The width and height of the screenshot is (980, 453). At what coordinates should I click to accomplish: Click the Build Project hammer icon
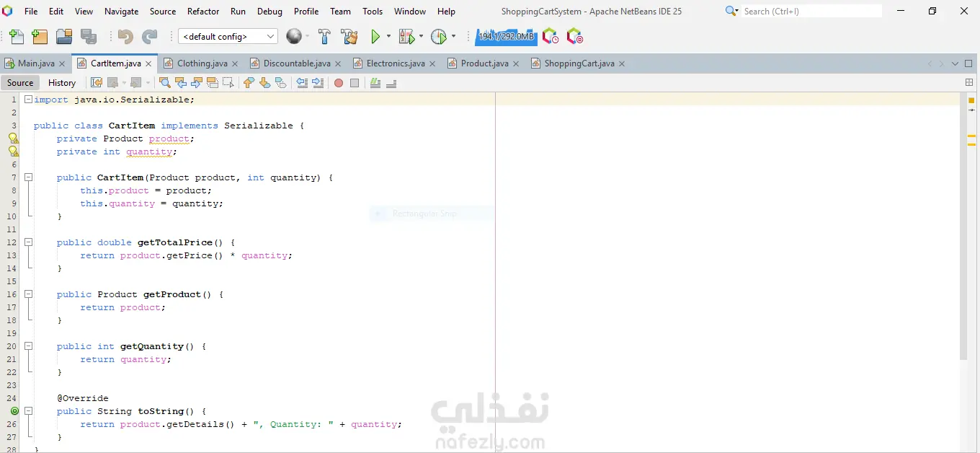pyautogui.click(x=325, y=37)
